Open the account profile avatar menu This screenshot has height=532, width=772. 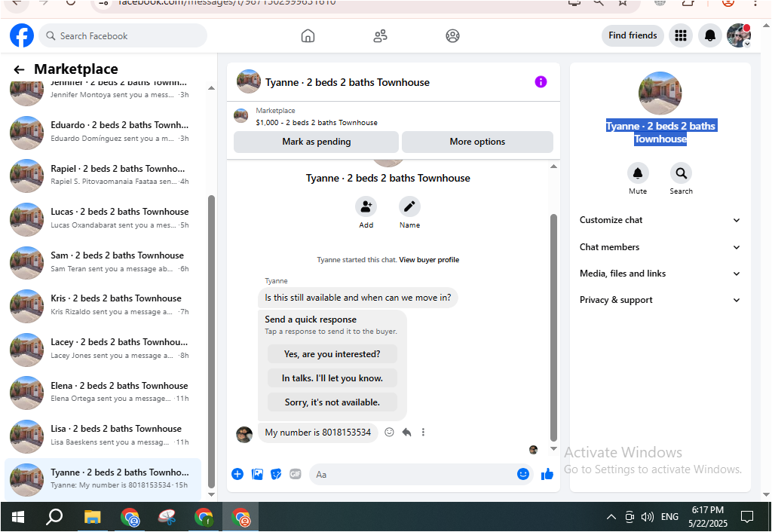click(x=739, y=35)
